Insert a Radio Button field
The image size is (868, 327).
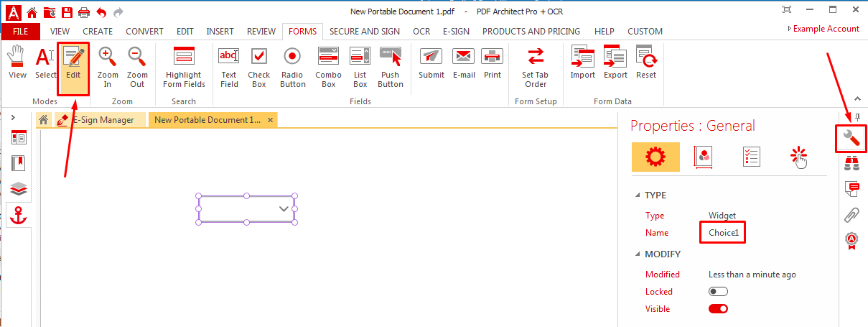coord(292,67)
